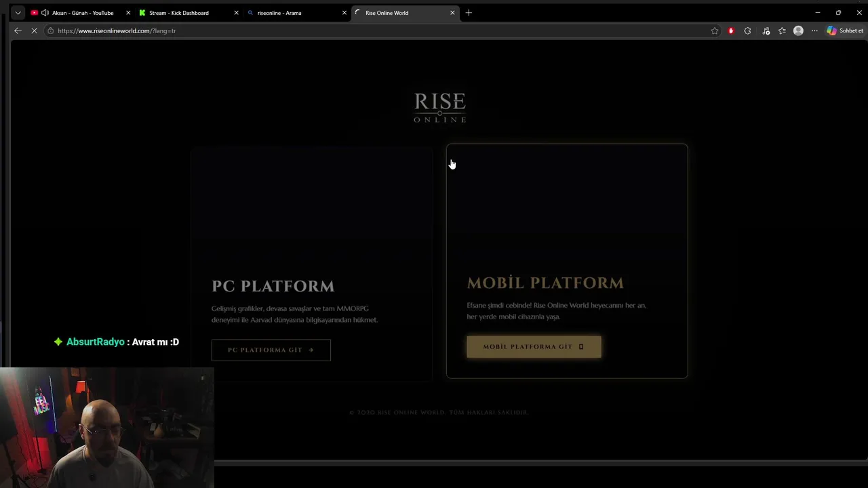
Task: Click the PC PLATFORM heading
Action: click(x=273, y=286)
